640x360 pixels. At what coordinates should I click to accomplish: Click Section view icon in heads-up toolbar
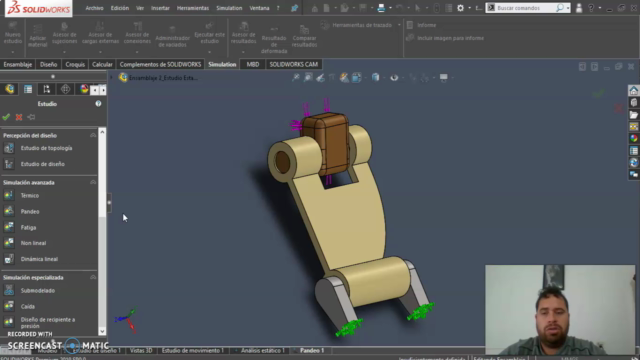[332, 77]
